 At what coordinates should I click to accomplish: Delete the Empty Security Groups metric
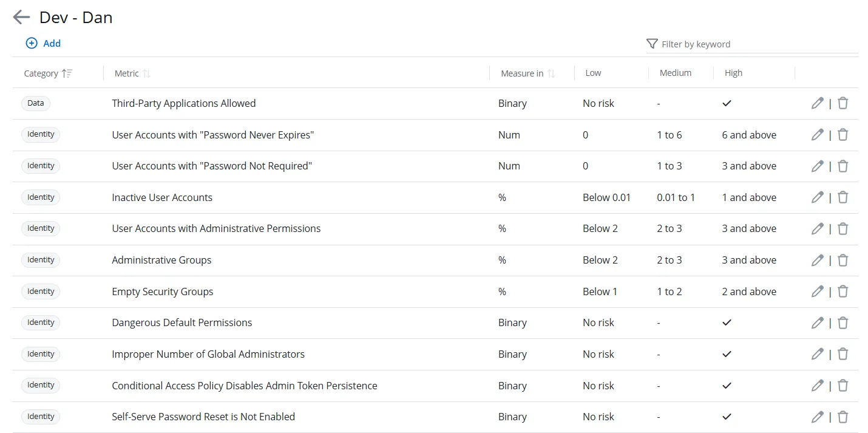(843, 292)
